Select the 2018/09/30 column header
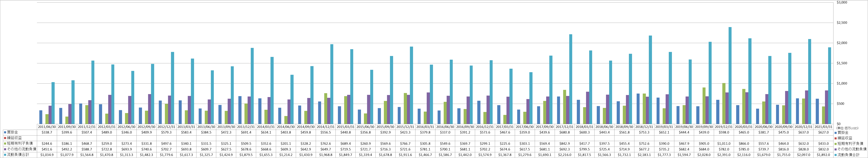This screenshot has width=868, height=158. 624,127
